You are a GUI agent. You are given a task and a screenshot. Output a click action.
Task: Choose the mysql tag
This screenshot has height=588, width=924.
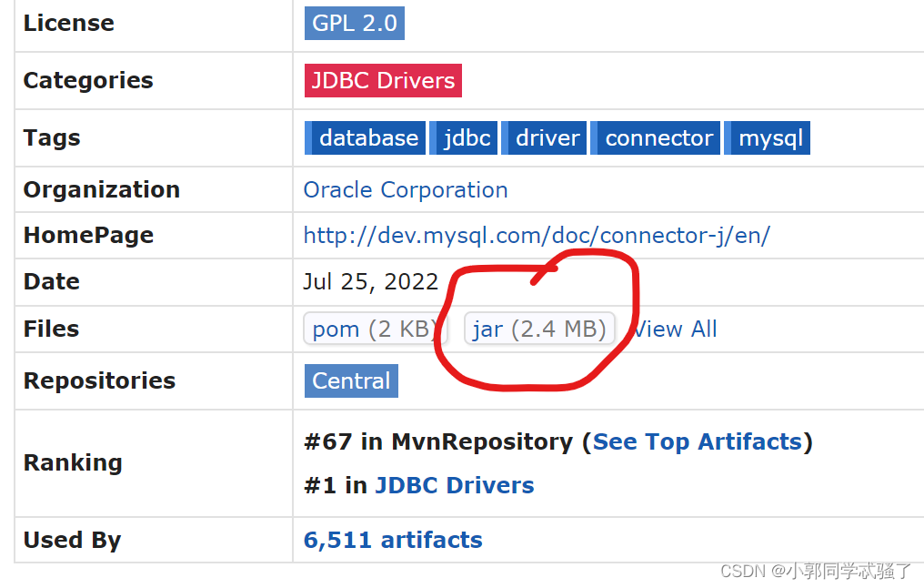tap(770, 138)
